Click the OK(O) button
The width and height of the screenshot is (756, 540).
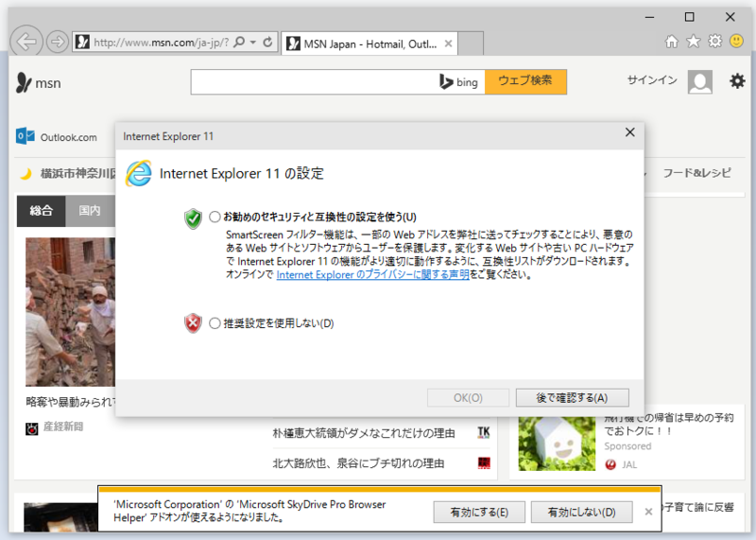click(468, 397)
